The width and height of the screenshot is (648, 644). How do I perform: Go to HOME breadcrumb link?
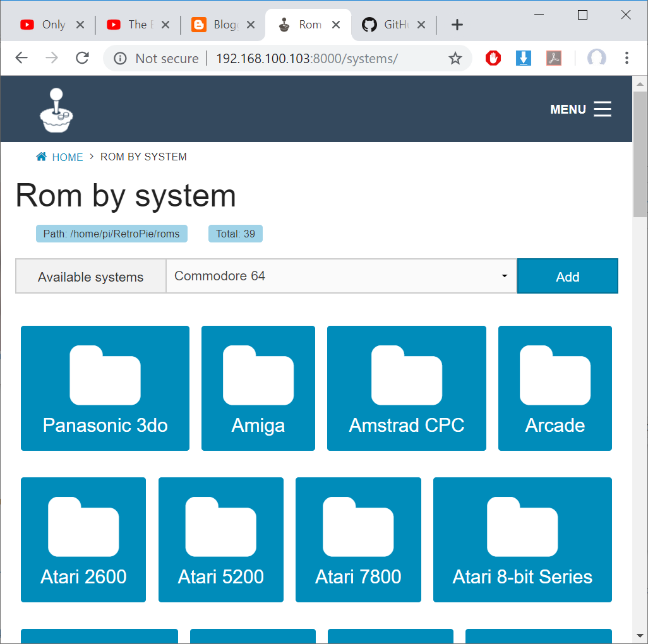68,157
